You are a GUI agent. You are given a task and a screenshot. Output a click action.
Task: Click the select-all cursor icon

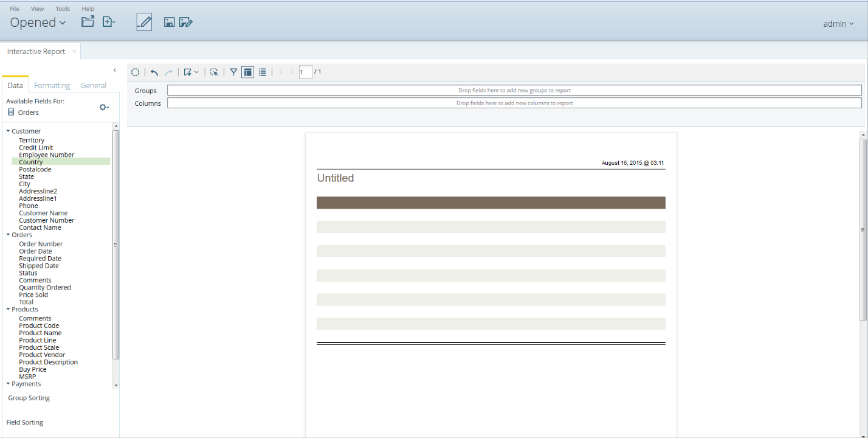214,72
